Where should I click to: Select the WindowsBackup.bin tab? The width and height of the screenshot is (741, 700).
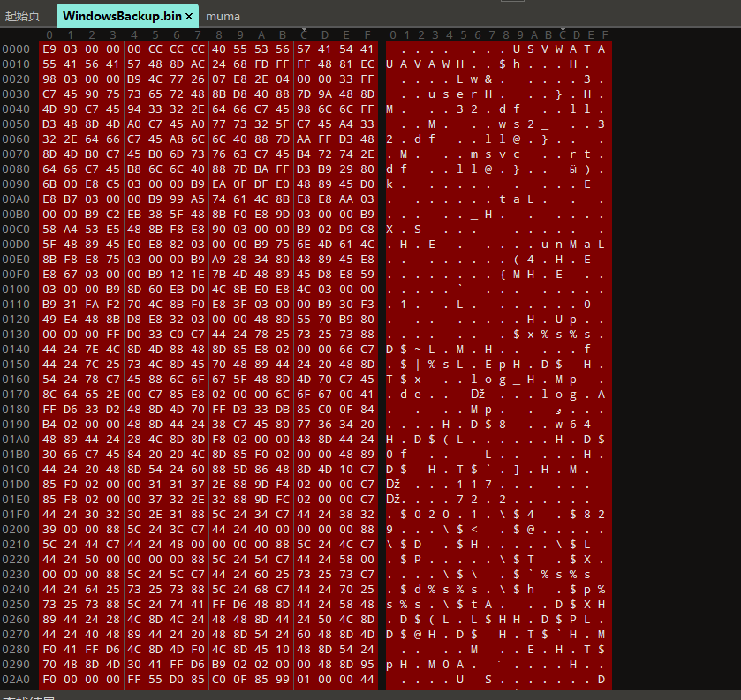pyautogui.click(x=122, y=16)
